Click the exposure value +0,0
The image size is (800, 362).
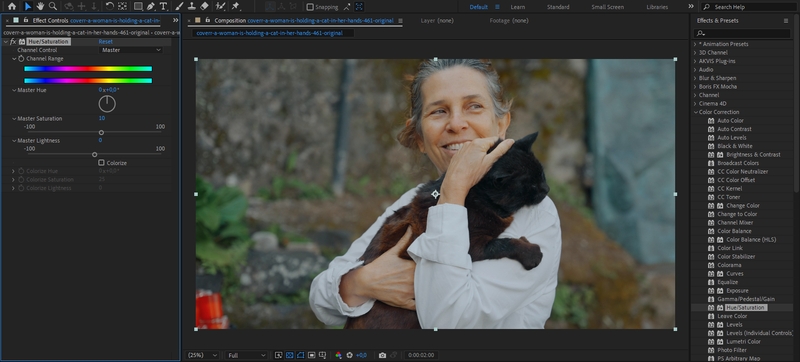(x=361, y=355)
